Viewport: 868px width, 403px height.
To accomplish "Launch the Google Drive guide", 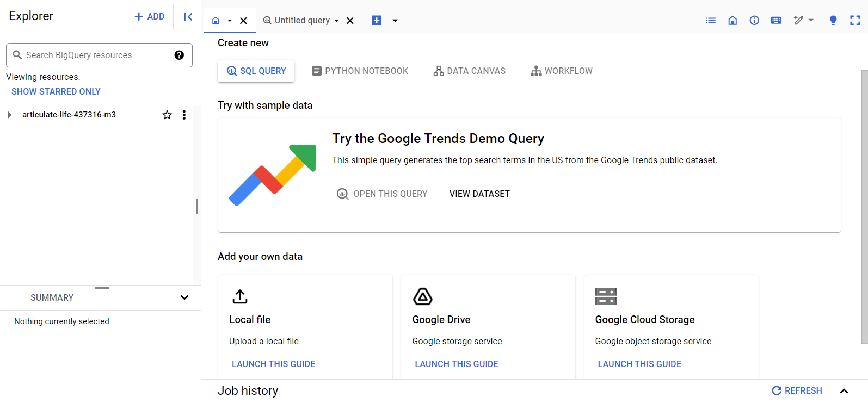I will pyautogui.click(x=457, y=364).
